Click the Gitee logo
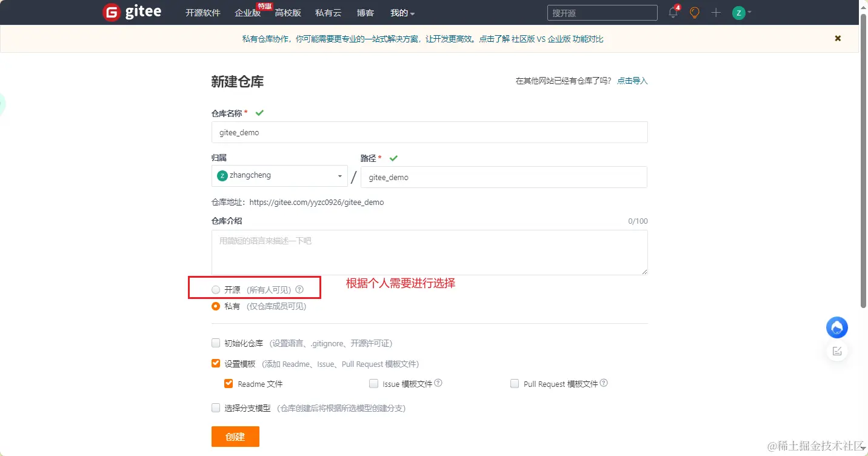The width and height of the screenshot is (868, 456). click(132, 12)
